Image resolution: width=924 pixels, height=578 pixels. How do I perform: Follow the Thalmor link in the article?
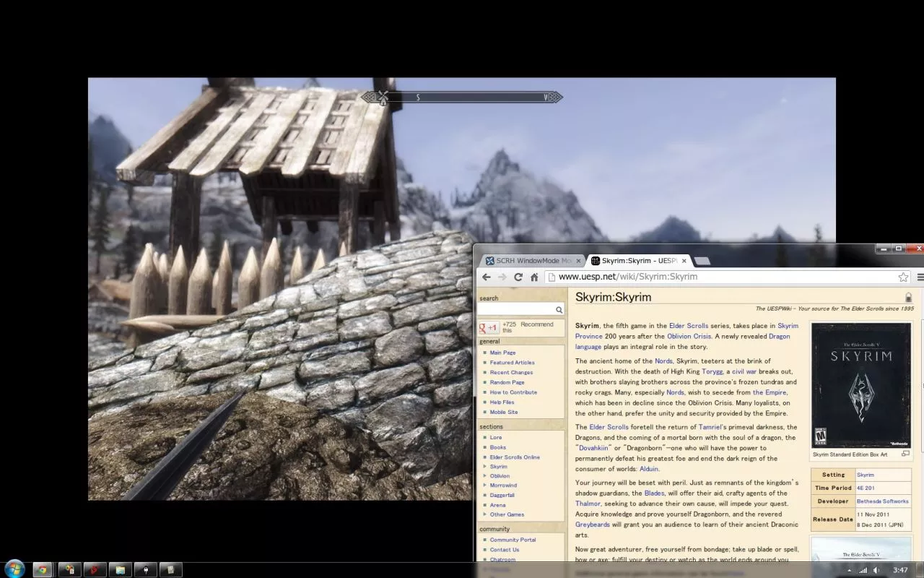588,504
